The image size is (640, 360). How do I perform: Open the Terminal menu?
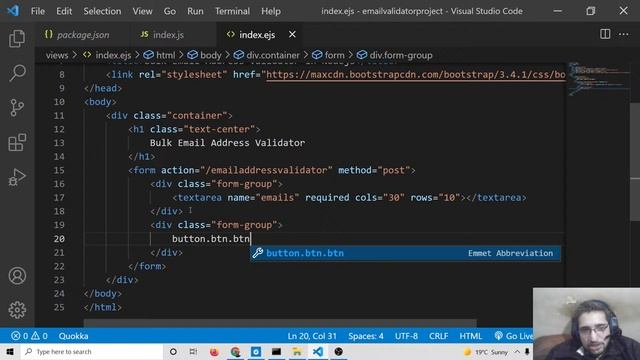point(232,11)
